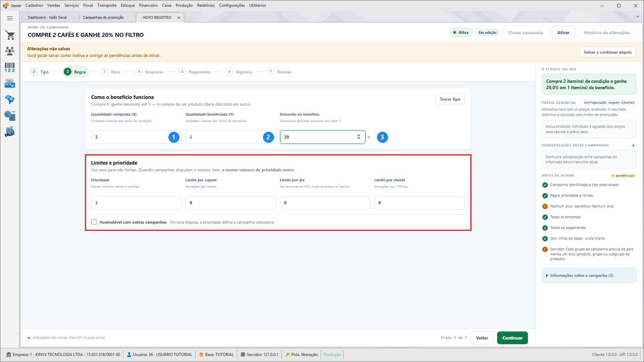Click the Base database icon in status bar
The height and width of the screenshot is (362, 644).
(201, 355)
